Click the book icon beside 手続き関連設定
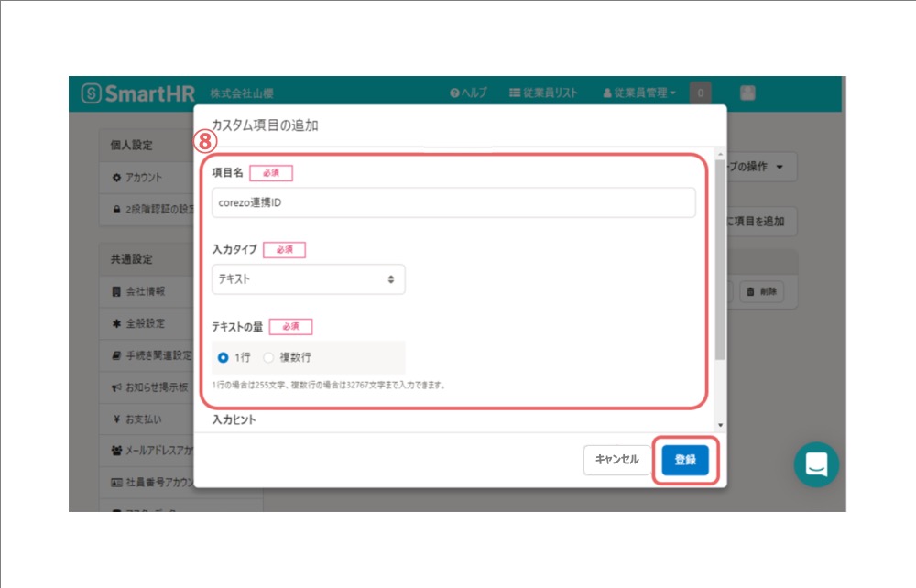 click(x=116, y=355)
